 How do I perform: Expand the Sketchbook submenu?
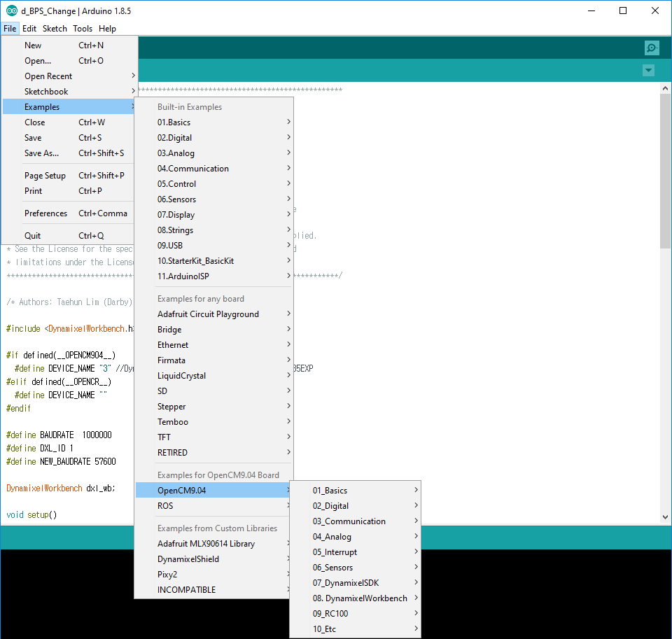[69, 91]
